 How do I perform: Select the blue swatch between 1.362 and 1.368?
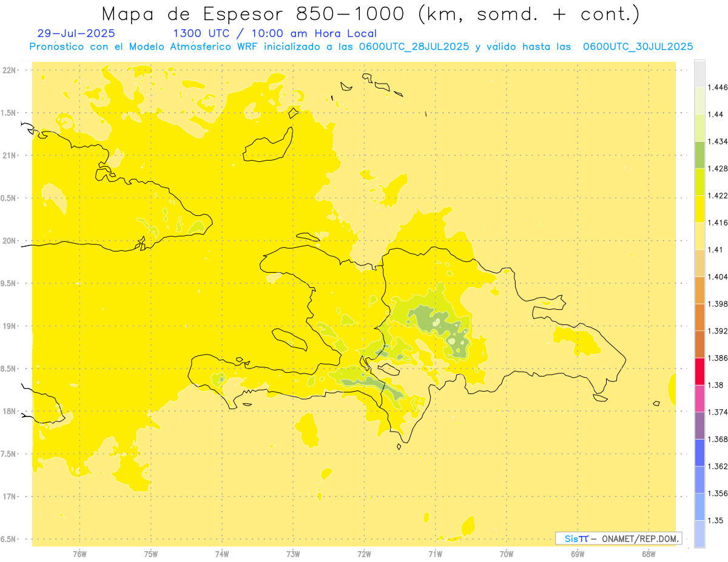click(699, 452)
